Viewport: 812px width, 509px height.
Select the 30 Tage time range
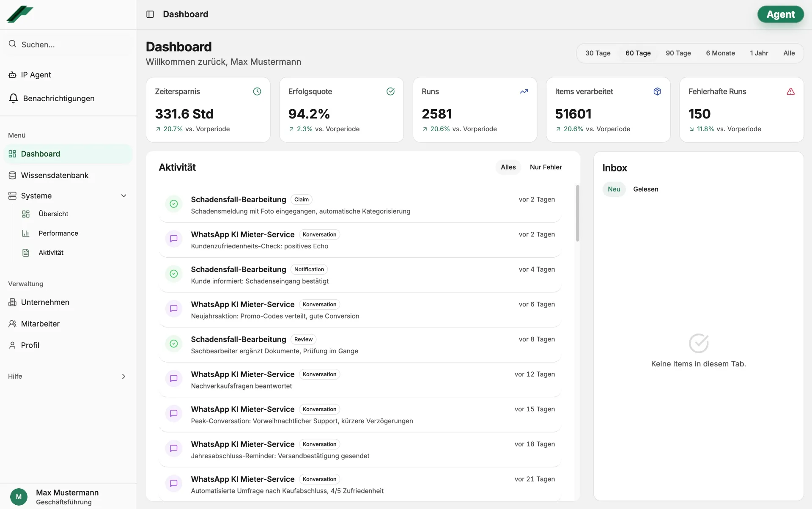pos(598,53)
